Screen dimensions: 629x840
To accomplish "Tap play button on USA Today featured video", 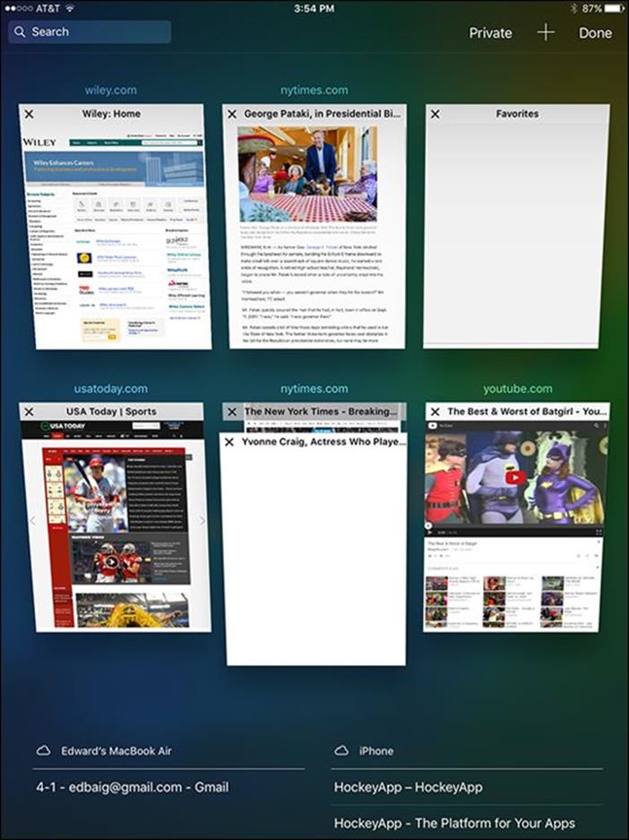I will click(111, 562).
